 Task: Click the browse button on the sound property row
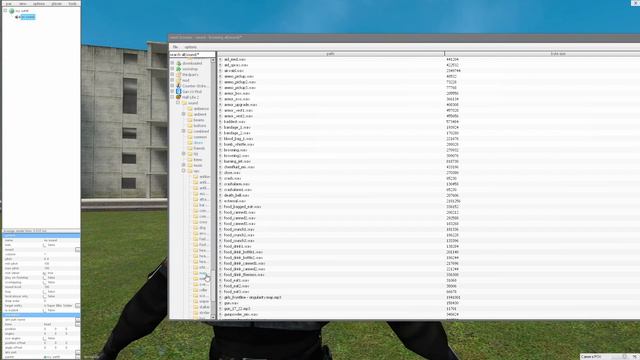(78, 249)
